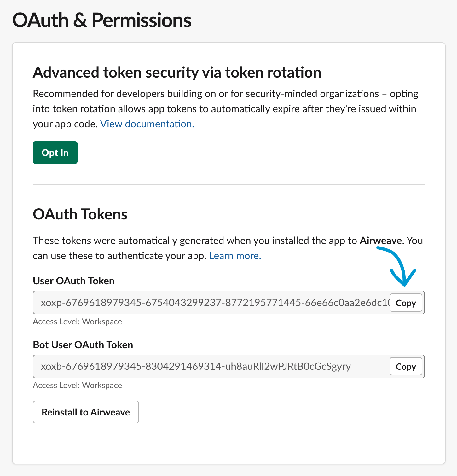The width and height of the screenshot is (457, 476).
Task: Click "Reinstall to Airweave"
Action: point(86,412)
